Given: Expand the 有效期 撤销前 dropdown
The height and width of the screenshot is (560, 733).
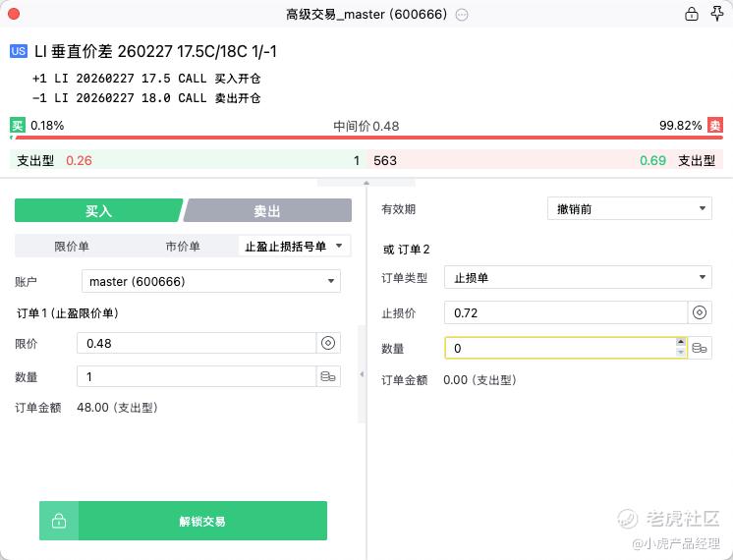Looking at the screenshot, I should [629, 208].
